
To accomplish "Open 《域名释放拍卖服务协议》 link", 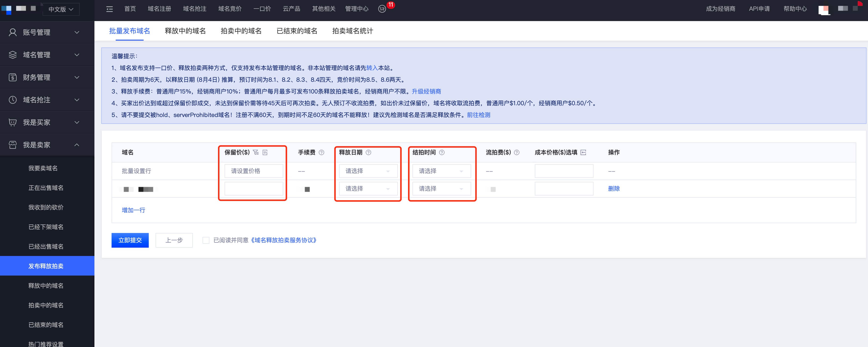I will pos(284,240).
